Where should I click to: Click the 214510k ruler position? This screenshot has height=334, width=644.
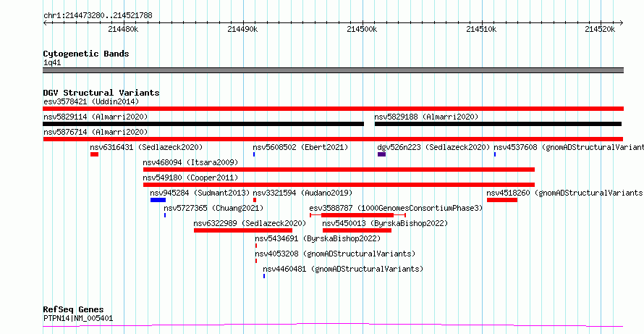tap(482, 29)
